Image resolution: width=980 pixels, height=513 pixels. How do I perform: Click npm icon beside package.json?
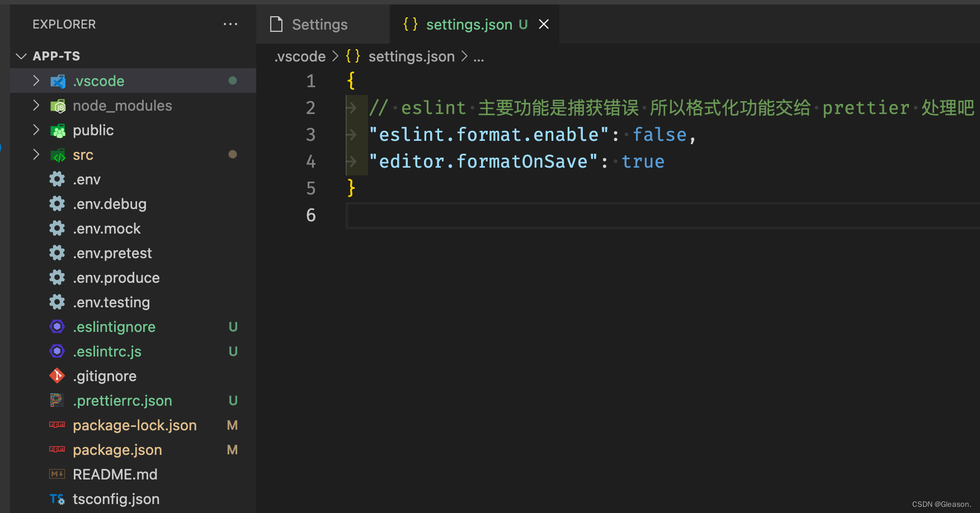tap(57, 449)
